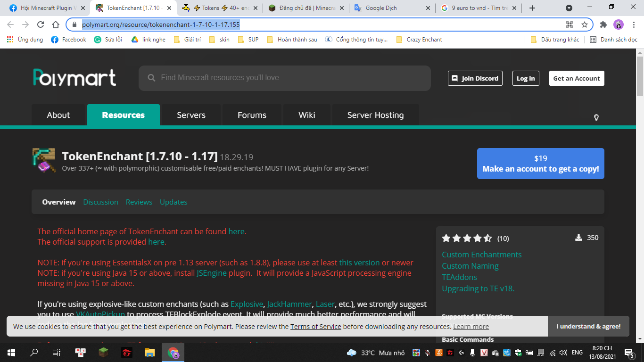The height and width of the screenshot is (362, 644).
Task: Click the Get an Account button
Action: click(x=577, y=78)
